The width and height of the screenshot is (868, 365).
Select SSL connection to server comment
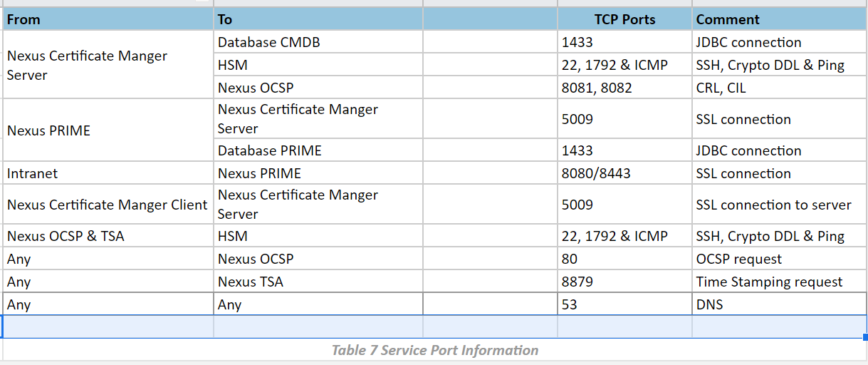click(779, 205)
